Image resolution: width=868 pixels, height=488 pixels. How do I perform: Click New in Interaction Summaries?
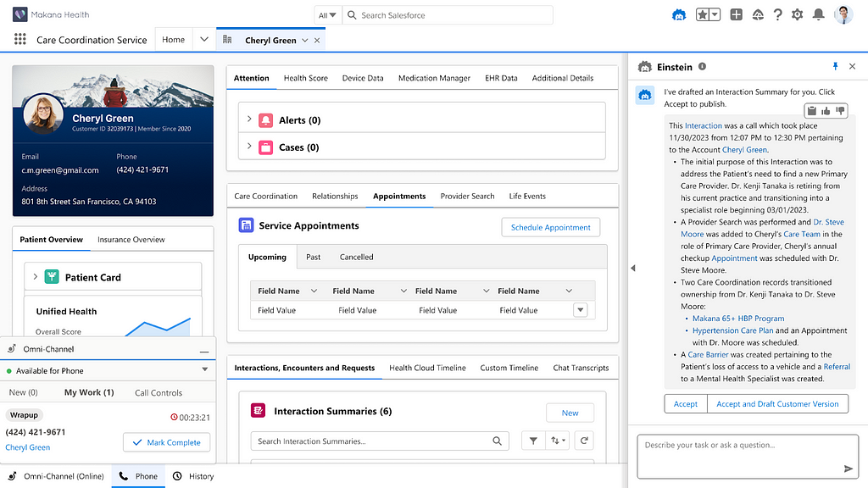(x=570, y=413)
